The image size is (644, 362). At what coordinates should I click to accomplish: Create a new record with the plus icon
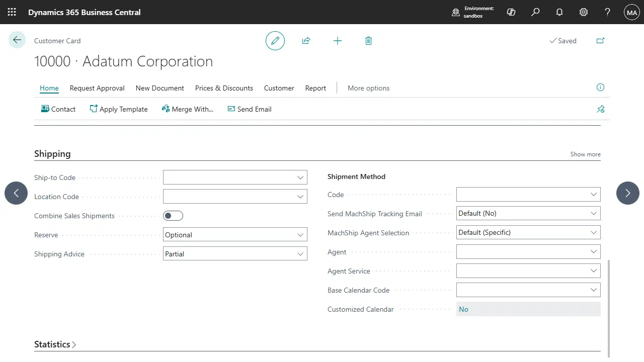click(337, 40)
